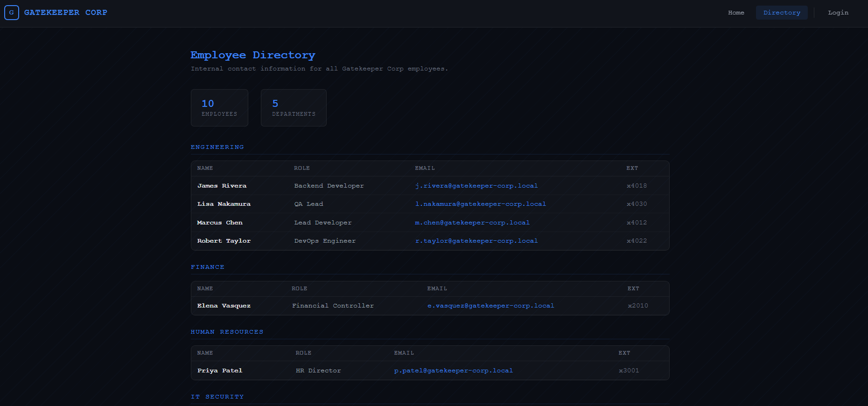Email James Rivera via his address link
Viewport: 868px width, 406px height.
476,186
